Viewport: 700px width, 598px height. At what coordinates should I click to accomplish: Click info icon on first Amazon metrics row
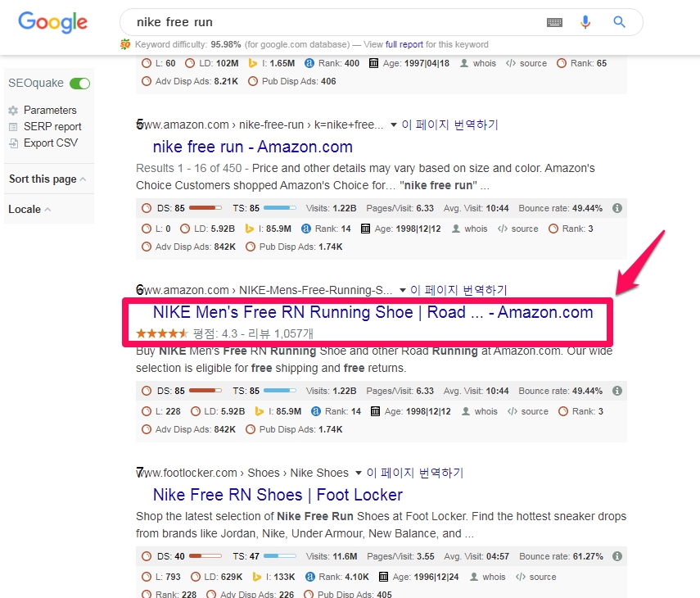coord(617,208)
